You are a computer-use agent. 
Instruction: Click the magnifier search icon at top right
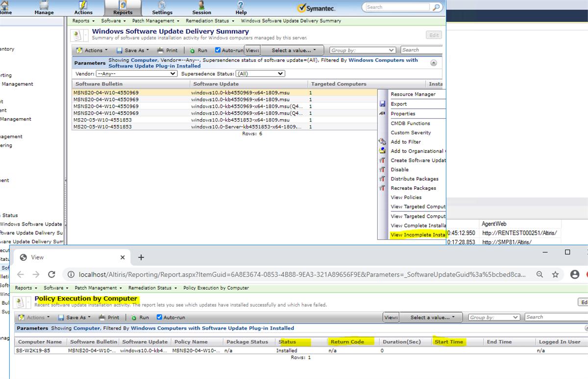[436, 7]
